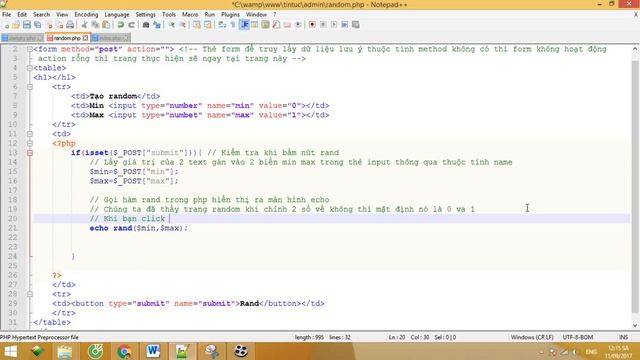Viewport: 640px width, 360px height.
Task: Undo the last edit via toolbar arrow
Action: [x=120, y=25]
